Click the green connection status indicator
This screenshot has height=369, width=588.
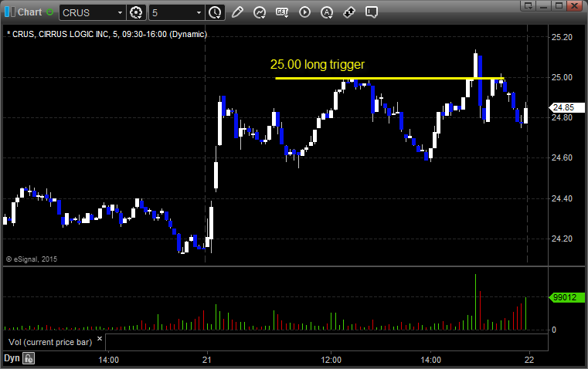[49, 12]
